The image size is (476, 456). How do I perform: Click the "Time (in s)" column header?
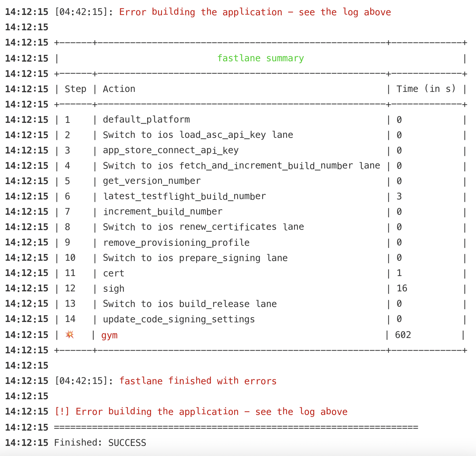[426, 89]
